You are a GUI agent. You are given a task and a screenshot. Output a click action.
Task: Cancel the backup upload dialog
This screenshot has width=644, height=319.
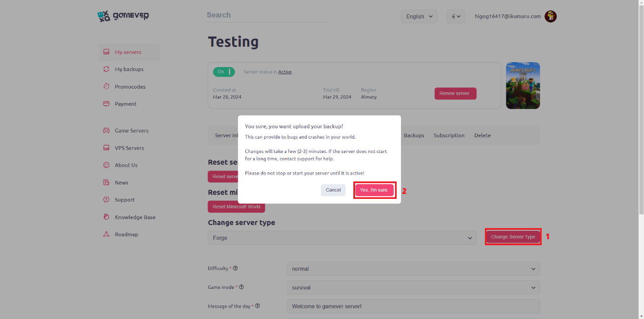coord(333,190)
